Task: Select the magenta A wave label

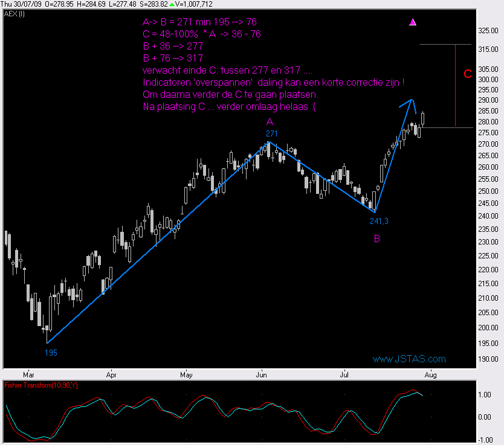Action: coord(270,121)
